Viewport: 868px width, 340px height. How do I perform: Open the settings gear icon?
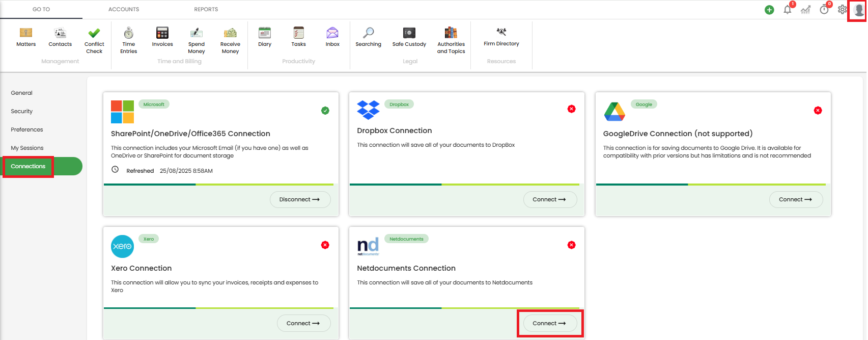pyautogui.click(x=843, y=10)
